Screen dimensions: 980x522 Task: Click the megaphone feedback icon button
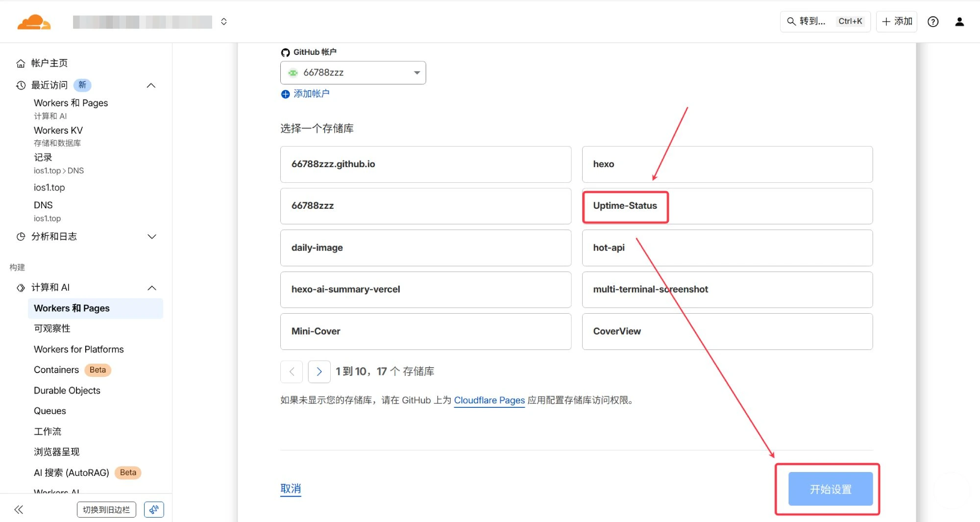[154, 510]
